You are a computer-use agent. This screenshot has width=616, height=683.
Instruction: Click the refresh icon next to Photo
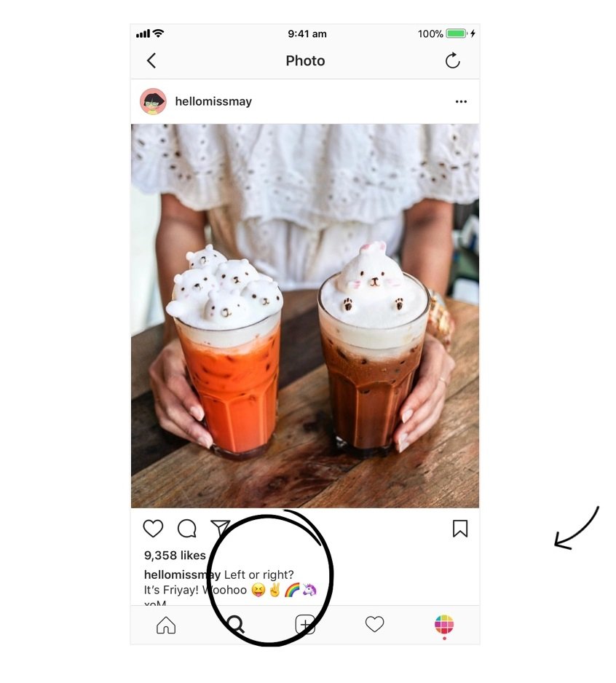(x=453, y=60)
